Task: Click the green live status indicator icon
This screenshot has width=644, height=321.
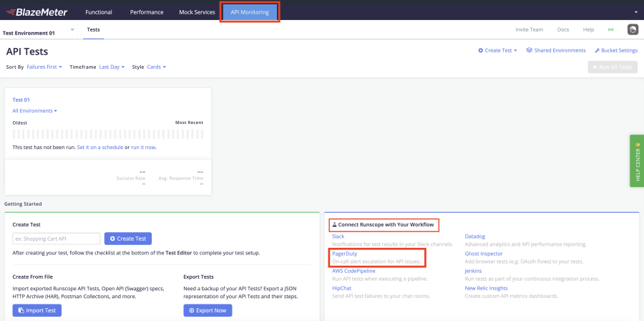Action: [x=610, y=30]
